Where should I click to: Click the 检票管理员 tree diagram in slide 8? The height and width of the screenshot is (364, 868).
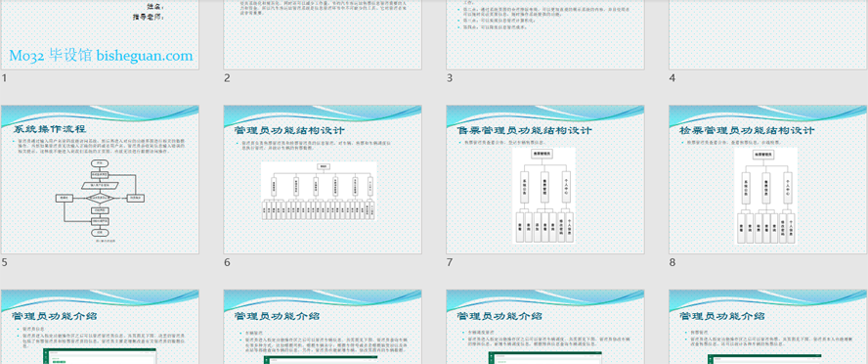[765, 195]
